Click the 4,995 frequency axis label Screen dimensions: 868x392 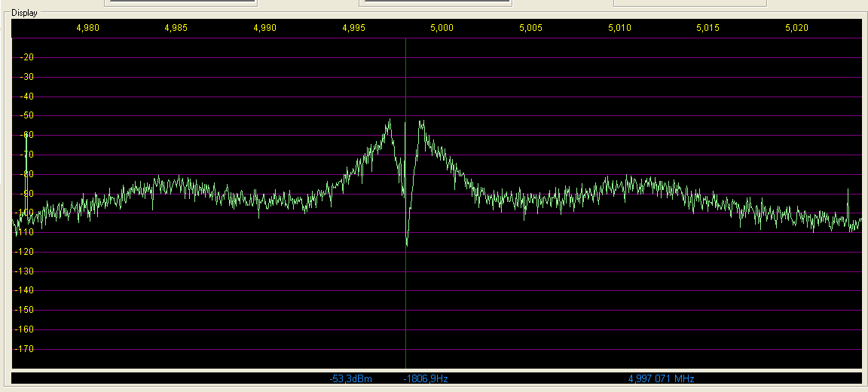pos(353,28)
